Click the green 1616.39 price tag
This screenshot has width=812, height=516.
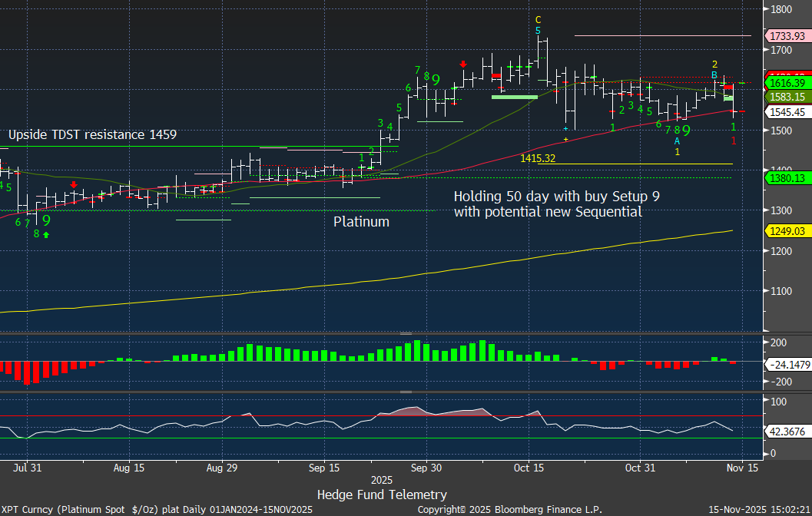pos(787,83)
